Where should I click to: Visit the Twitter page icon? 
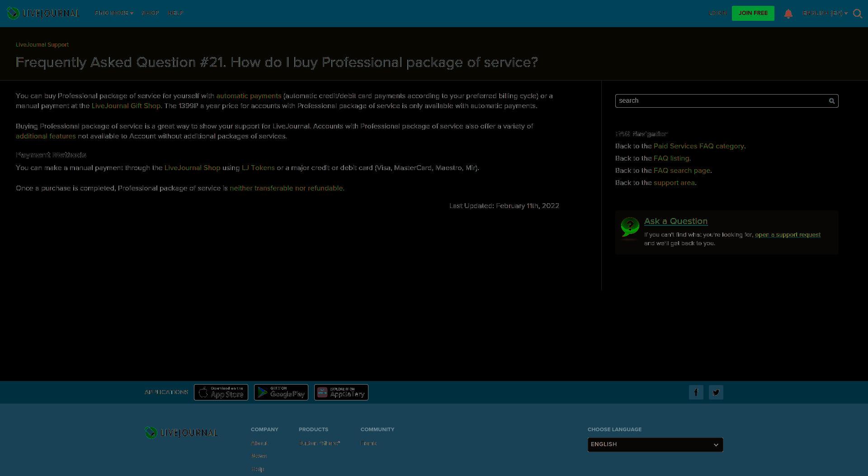click(716, 392)
